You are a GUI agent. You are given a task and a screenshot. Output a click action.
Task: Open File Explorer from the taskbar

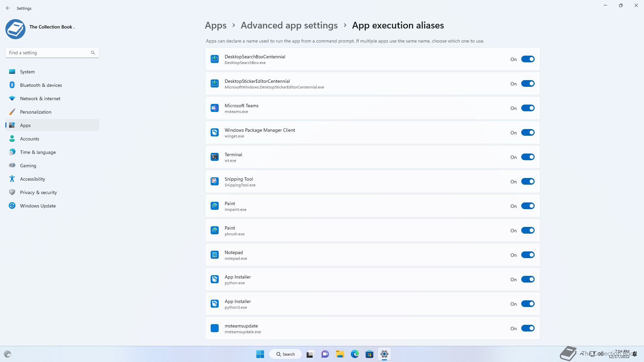click(340, 354)
